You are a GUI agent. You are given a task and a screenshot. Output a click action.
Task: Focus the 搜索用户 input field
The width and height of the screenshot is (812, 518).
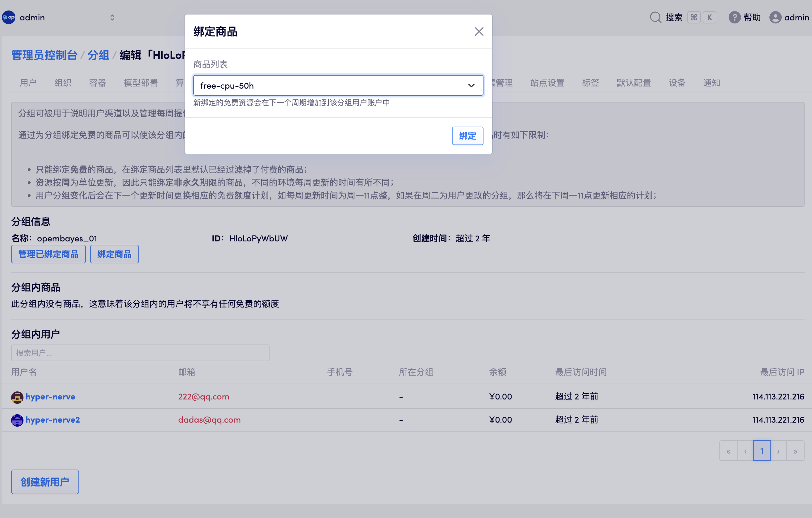[x=140, y=353]
